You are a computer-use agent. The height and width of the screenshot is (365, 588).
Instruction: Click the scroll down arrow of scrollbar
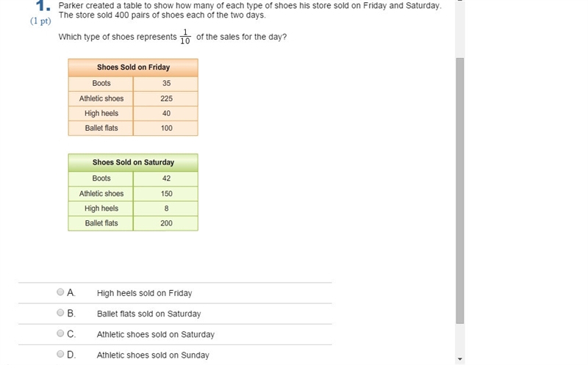(x=460, y=359)
